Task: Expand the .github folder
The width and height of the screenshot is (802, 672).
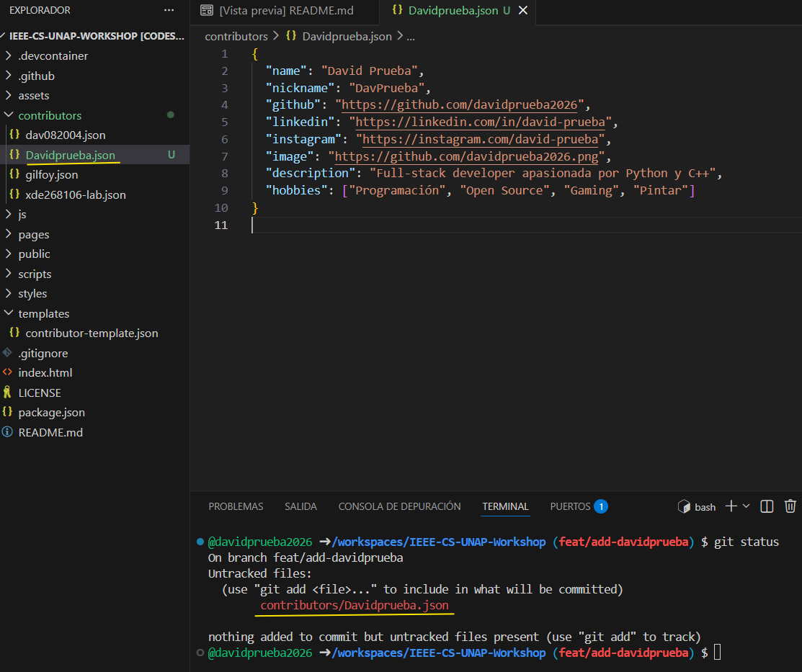Action: pos(8,75)
